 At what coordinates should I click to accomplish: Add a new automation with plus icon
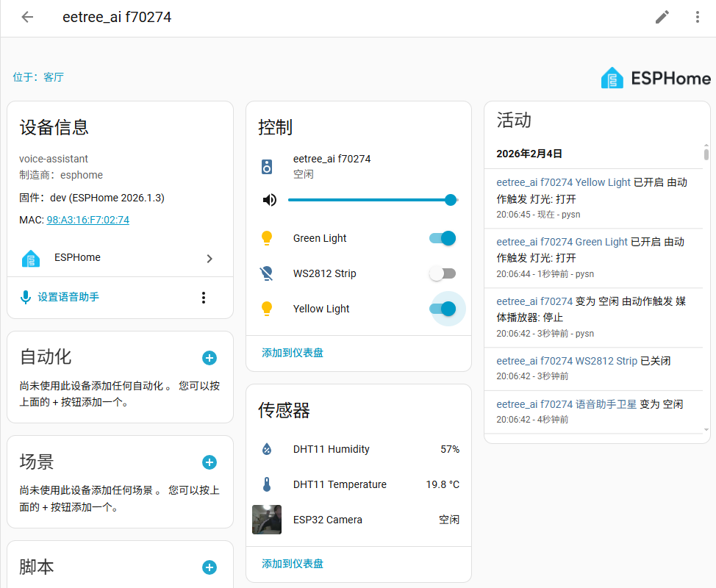[x=210, y=358]
